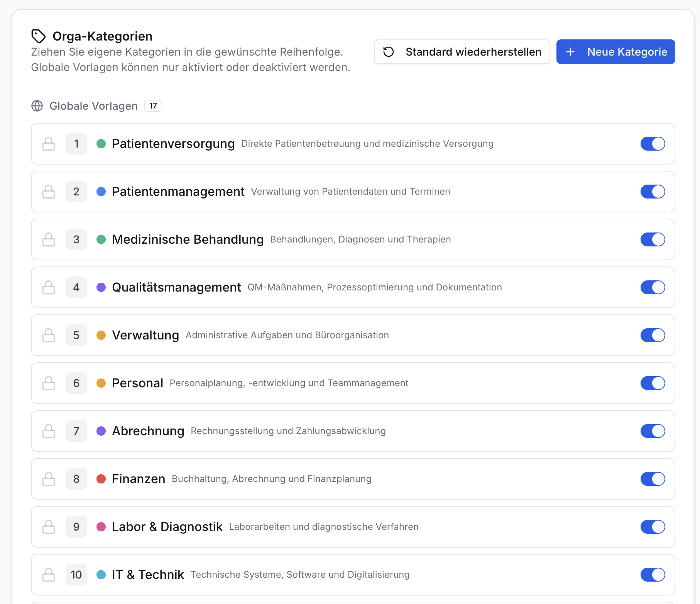Click the lock icon in the Finanzen row
700x604 pixels.
49,479
